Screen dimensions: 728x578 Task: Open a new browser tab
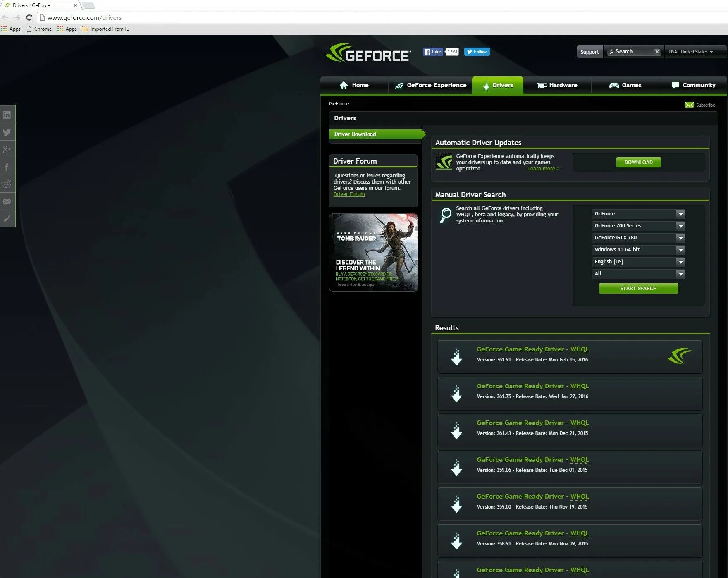tap(88, 5)
